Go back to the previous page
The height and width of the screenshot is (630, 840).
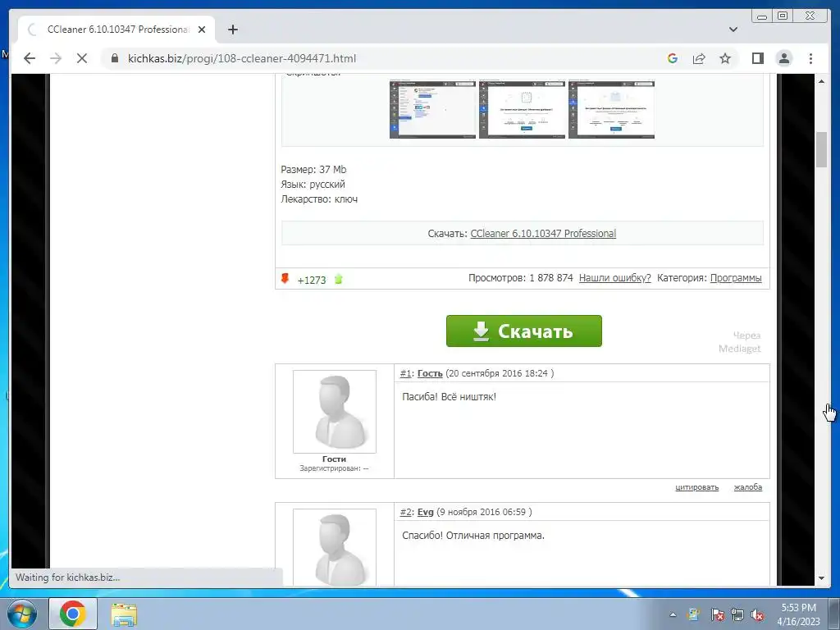click(x=30, y=58)
